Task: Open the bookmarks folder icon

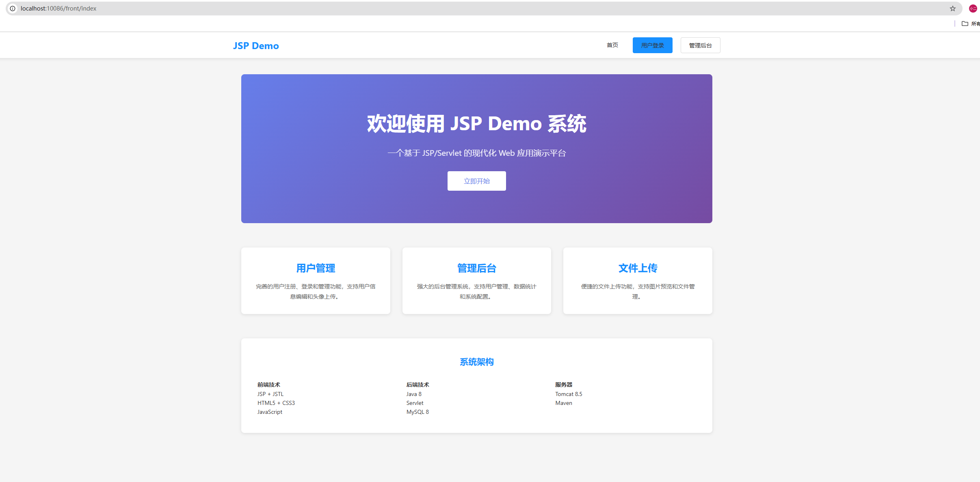Action: tap(965, 24)
